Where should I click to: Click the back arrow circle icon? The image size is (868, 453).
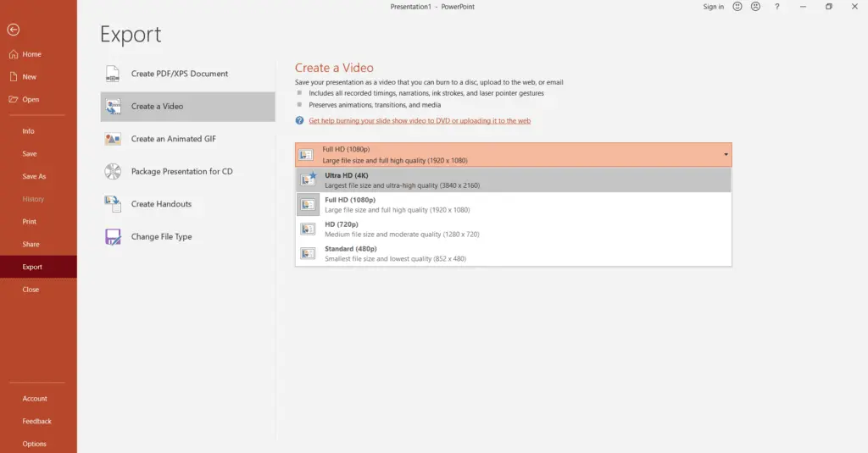coord(14,30)
